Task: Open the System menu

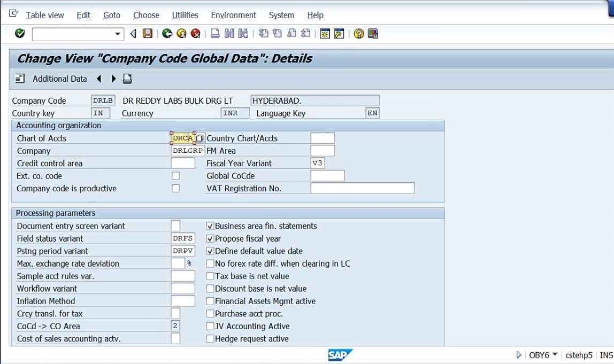Action: 281,16
